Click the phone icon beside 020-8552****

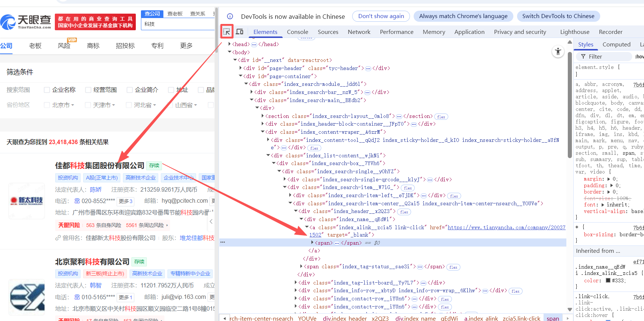tap(77, 201)
